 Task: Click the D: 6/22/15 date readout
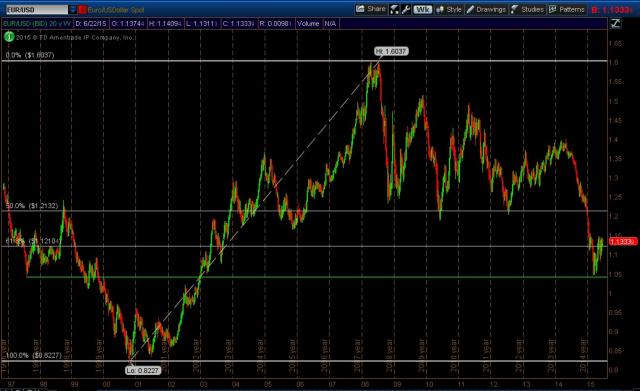(91, 24)
